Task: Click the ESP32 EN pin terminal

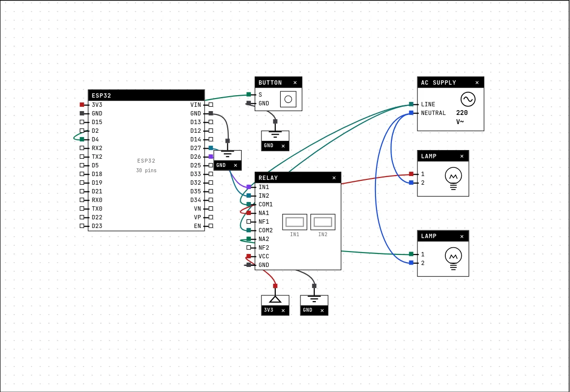Action: tap(211, 226)
